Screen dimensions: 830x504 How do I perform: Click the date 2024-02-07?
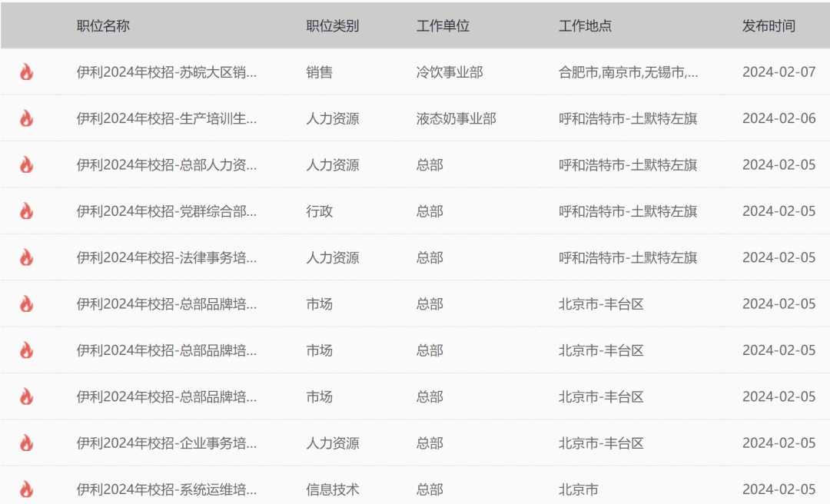[779, 72]
